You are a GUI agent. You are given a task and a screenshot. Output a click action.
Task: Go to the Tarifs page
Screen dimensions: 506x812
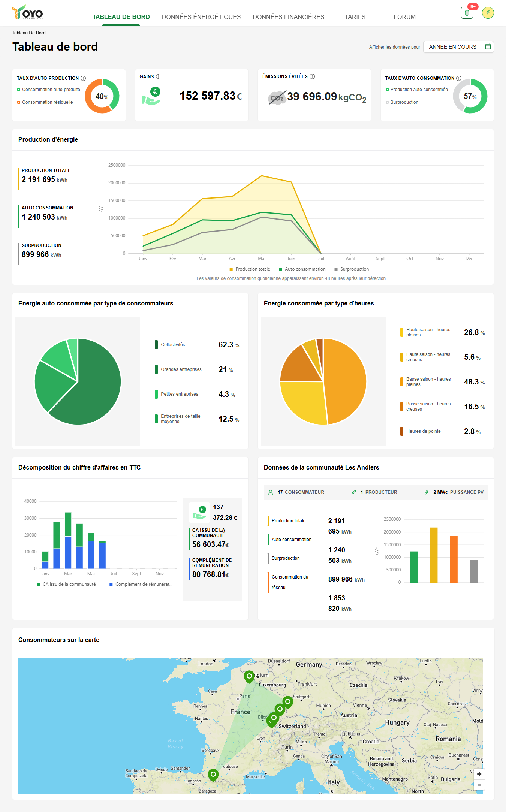click(355, 17)
